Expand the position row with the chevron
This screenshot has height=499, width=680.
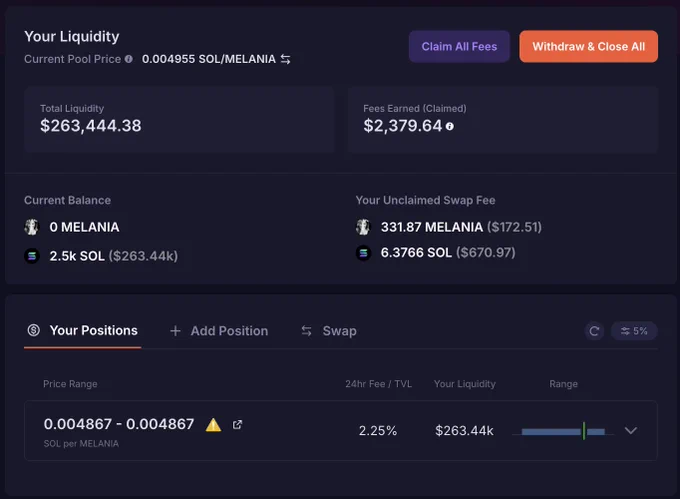click(631, 431)
